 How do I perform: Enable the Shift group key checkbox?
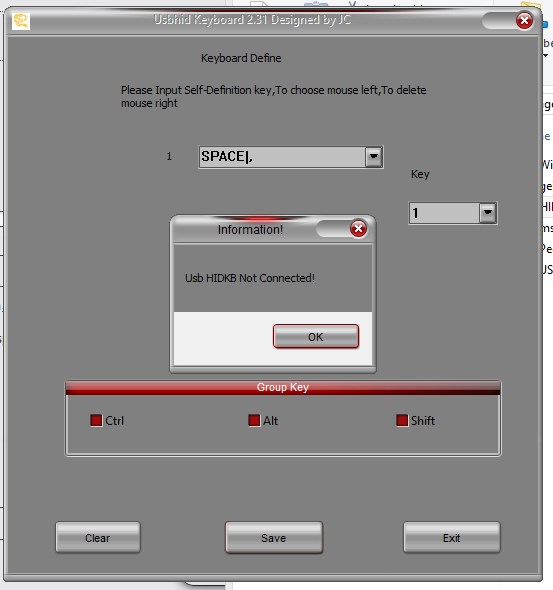click(402, 420)
